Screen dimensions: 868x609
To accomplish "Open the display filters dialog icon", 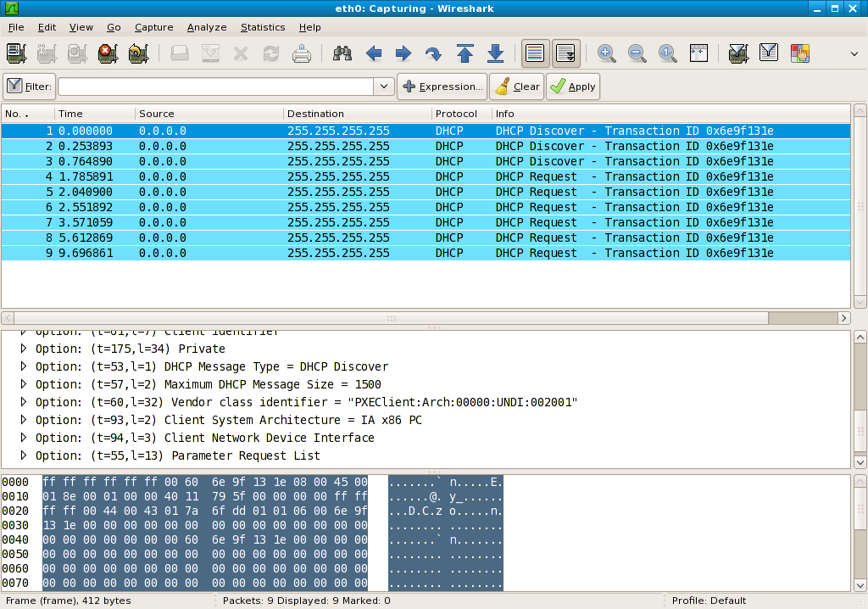I will [x=769, y=53].
